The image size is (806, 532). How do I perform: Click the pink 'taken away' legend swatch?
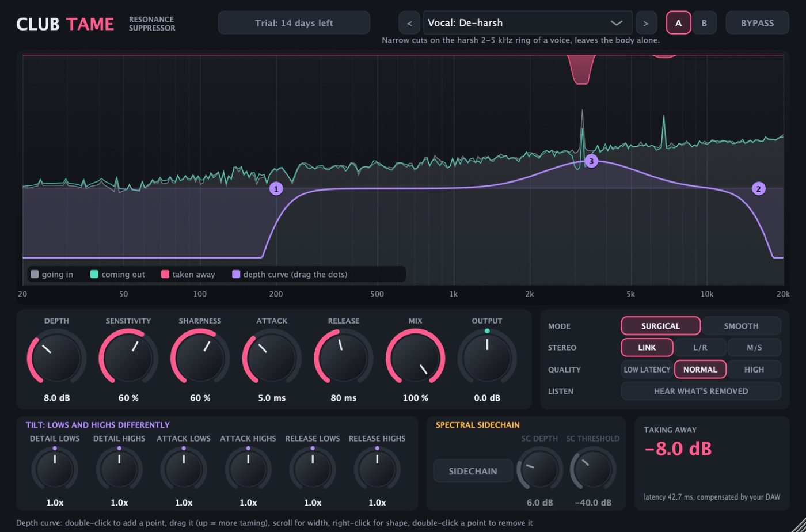(165, 275)
